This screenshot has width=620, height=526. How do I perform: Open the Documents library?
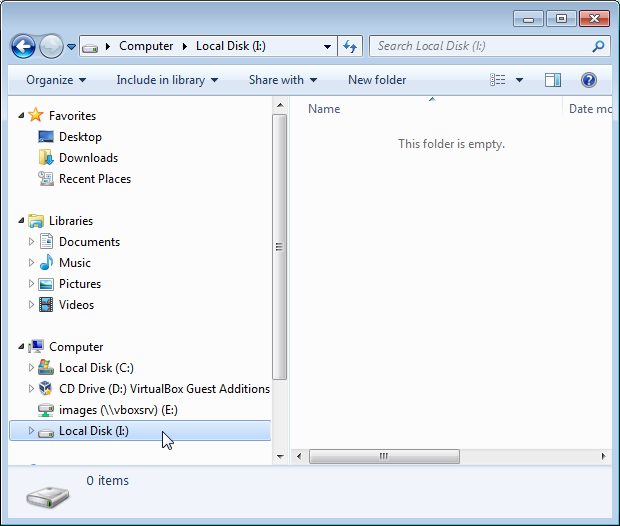(x=89, y=242)
